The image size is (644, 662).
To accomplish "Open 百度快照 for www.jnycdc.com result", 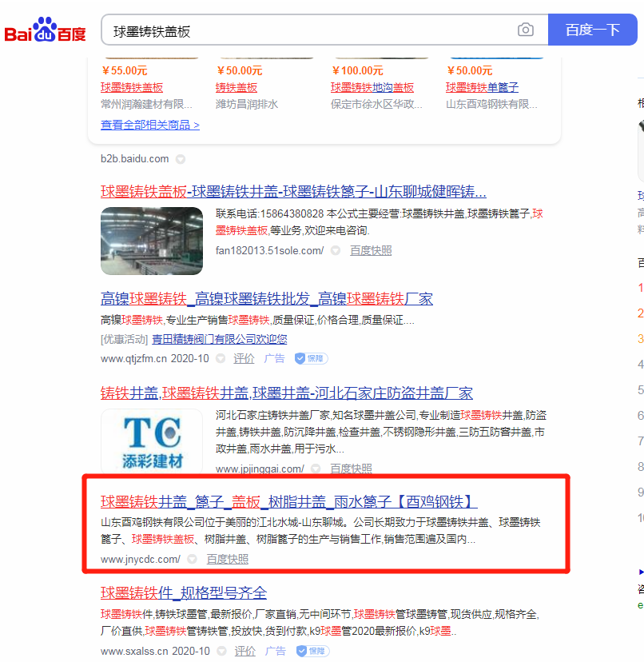I will click(x=228, y=559).
